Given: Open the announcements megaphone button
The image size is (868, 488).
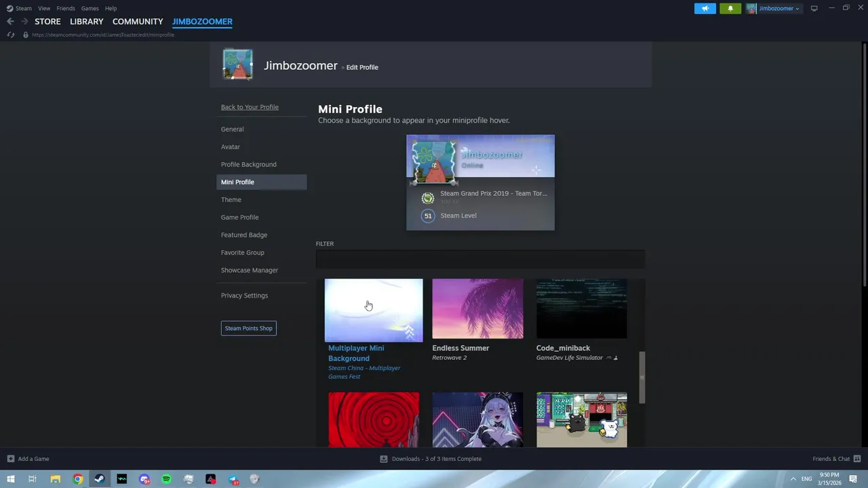Looking at the screenshot, I should click(705, 8).
